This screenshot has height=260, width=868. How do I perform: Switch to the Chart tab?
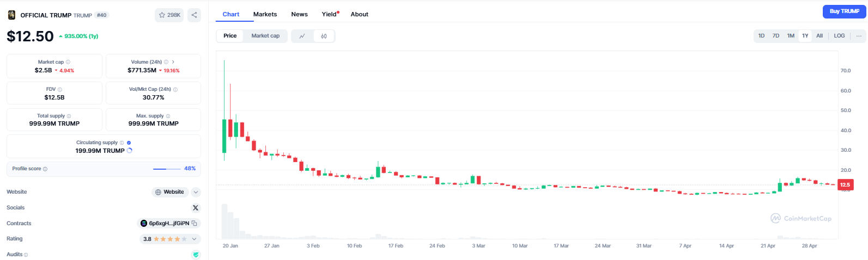(x=231, y=14)
